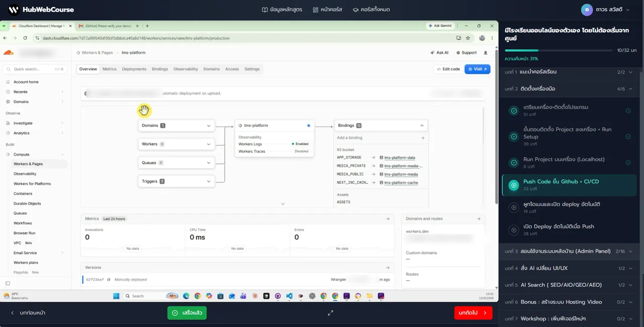
Task: Click the new tab plus icon in the browser
Action: (147, 26)
